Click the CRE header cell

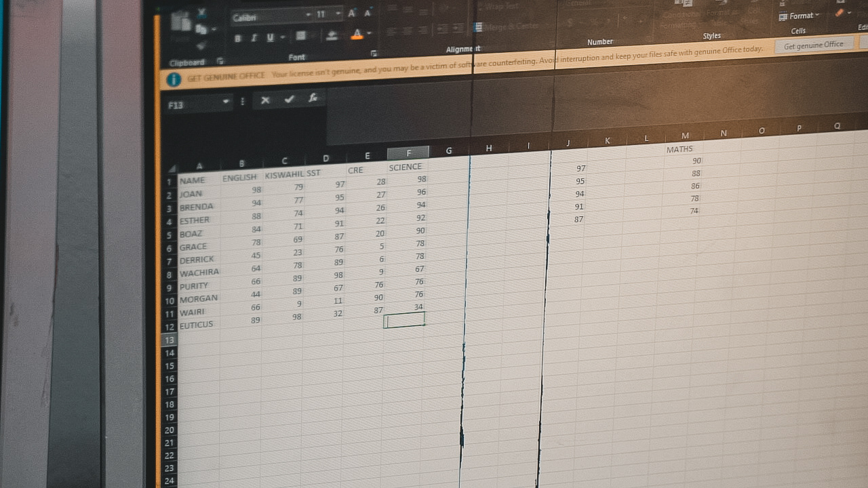[x=367, y=169]
